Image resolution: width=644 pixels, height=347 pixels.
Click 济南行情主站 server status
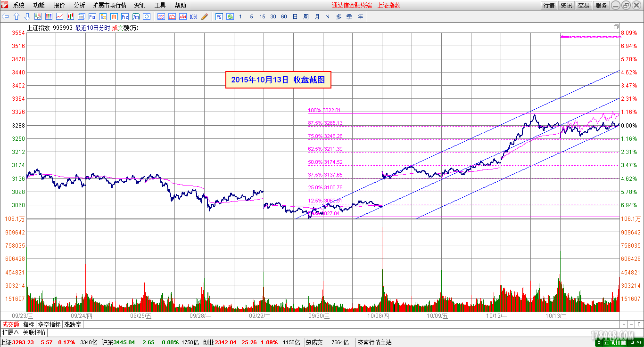375,342
